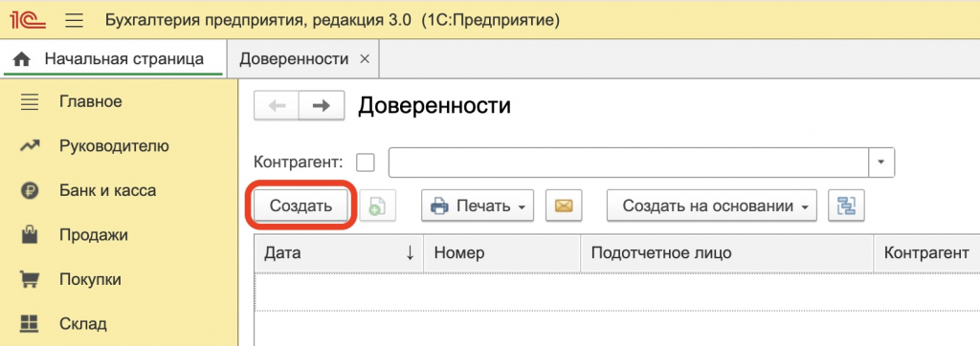The height and width of the screenshot is (346, 980).
Task: Click the Контрагент input field
Action: (630, 162)
